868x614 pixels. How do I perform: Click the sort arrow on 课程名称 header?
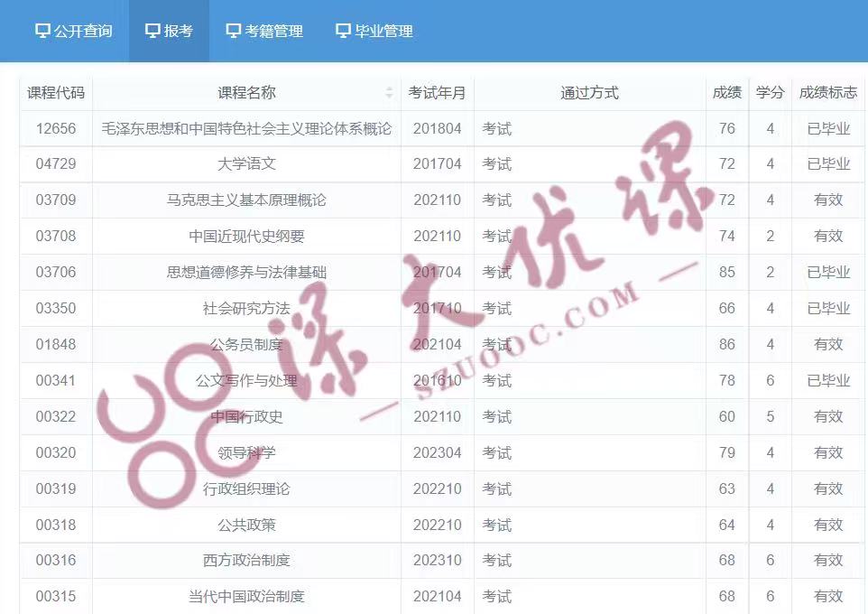pyautogui.click(x=390, y=92)
